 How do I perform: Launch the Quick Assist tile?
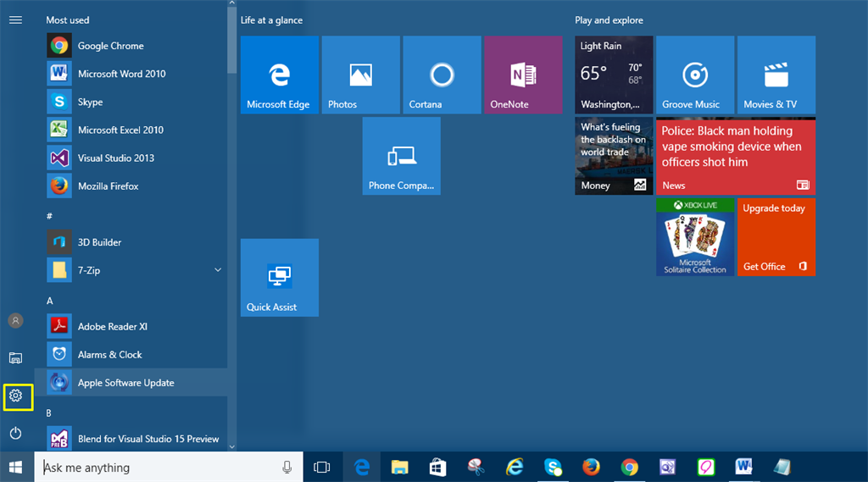[279, 278]
